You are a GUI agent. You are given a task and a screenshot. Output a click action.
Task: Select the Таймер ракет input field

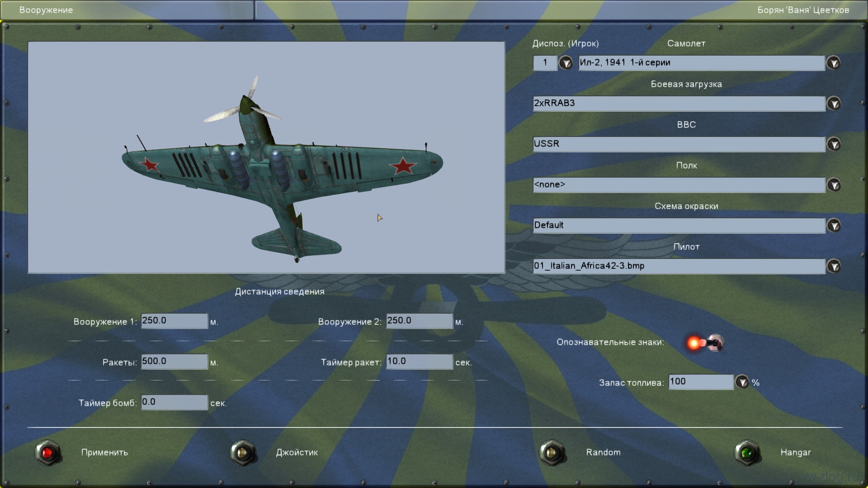coord(419,361)
